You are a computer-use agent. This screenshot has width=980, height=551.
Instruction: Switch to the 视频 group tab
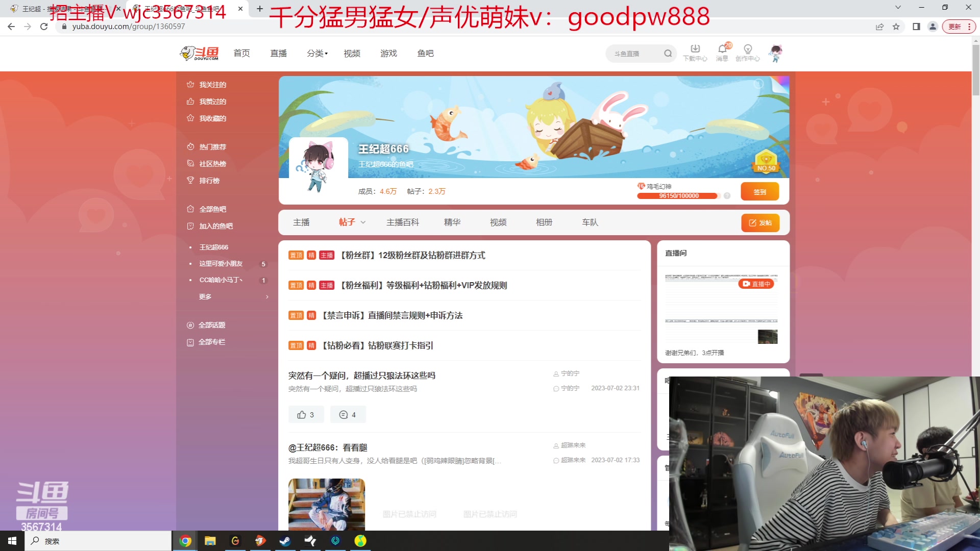tap(498, 222)
